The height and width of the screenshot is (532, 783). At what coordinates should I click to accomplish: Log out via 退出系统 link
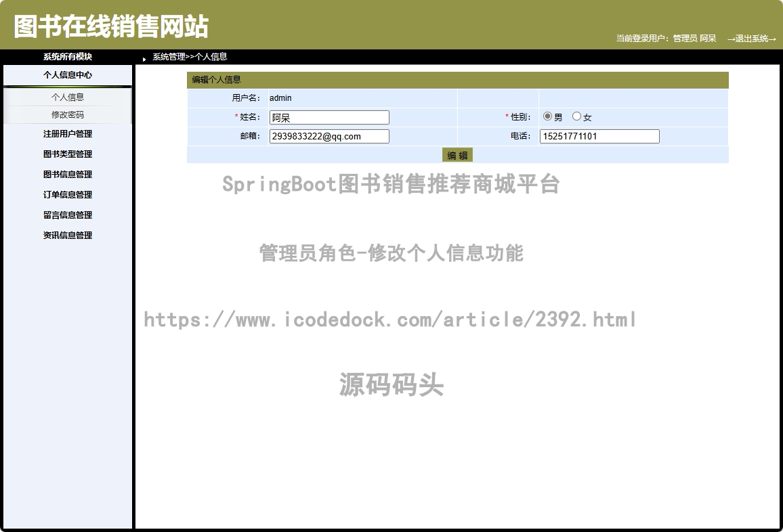pos(752,39)
